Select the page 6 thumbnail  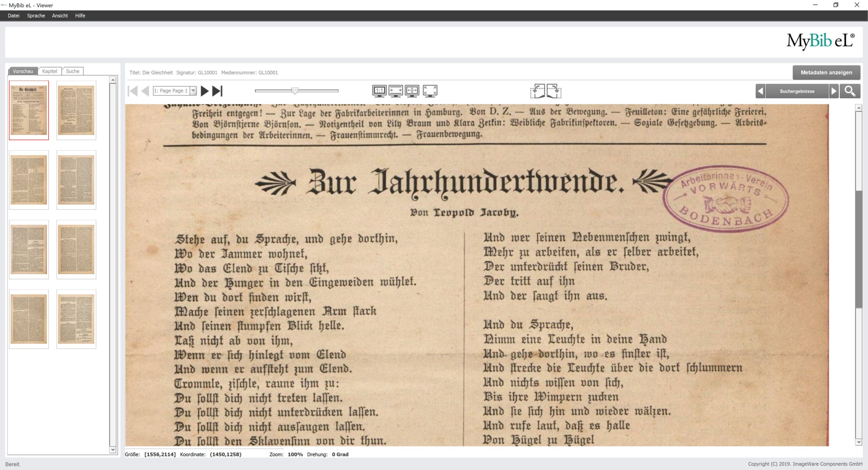(76, 249)
